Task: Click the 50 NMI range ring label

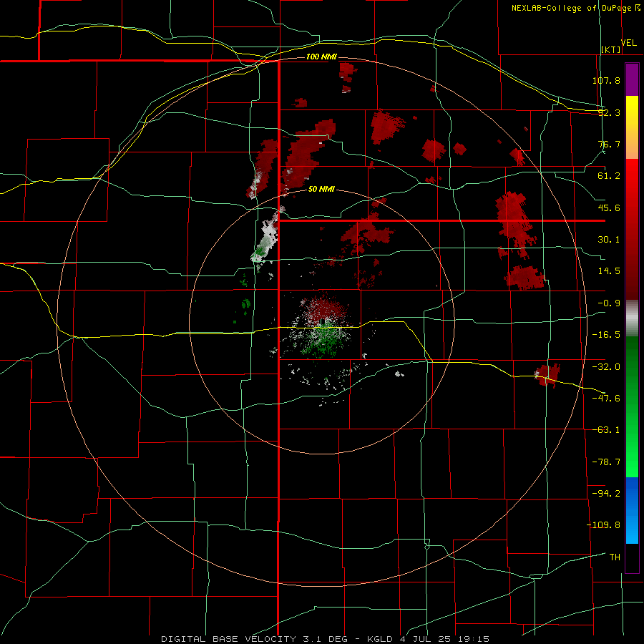Action: (321, 189)
